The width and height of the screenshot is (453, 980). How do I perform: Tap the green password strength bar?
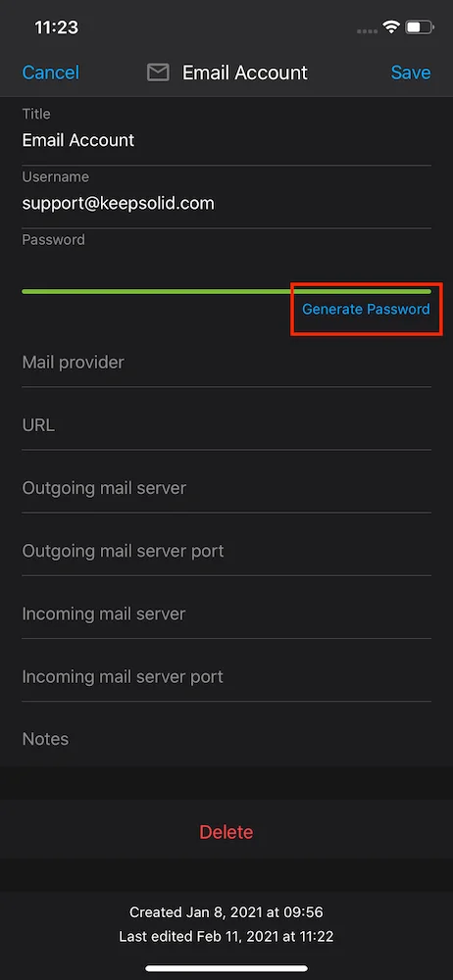tap(226, 291)
